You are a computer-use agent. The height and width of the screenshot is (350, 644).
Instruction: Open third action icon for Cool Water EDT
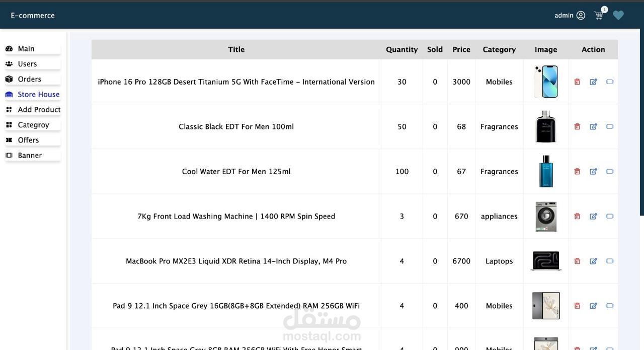[610, 171]
